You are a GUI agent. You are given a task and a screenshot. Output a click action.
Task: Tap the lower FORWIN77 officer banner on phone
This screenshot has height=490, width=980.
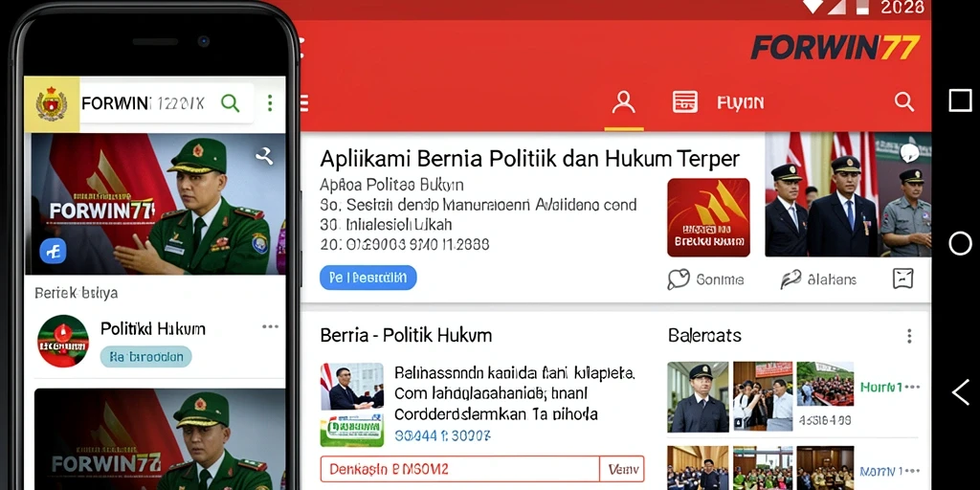point(160,439)
